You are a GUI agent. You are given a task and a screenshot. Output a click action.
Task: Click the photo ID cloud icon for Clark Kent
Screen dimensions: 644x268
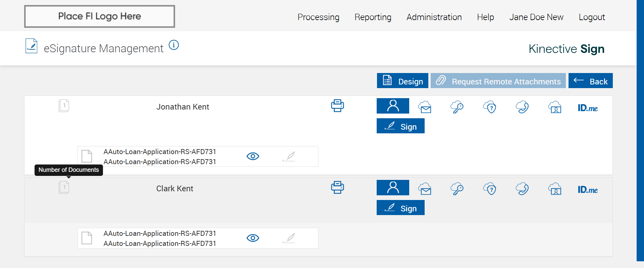pos(555,189)
